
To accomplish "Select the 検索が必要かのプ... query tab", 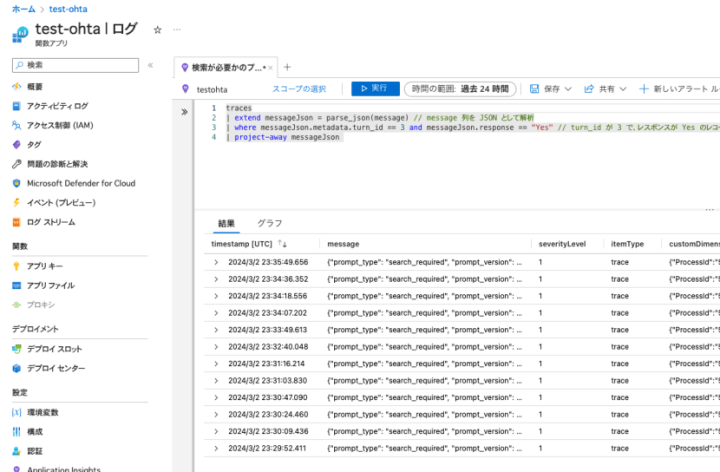I will tap(224, 67).
